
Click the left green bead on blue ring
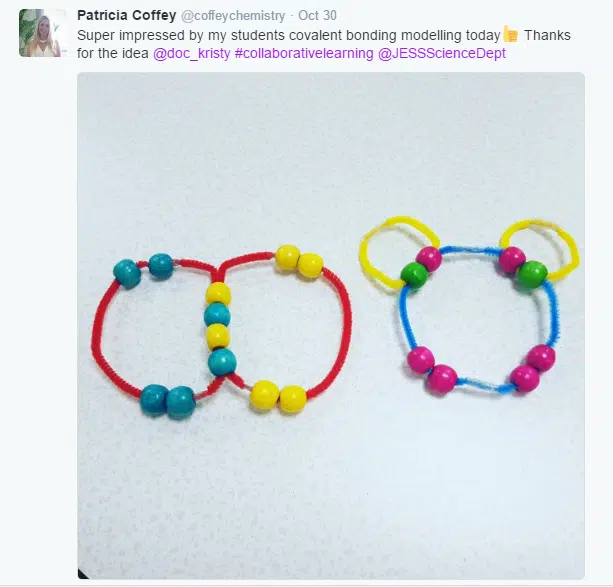pyautogui.click(x=415, y=275)
